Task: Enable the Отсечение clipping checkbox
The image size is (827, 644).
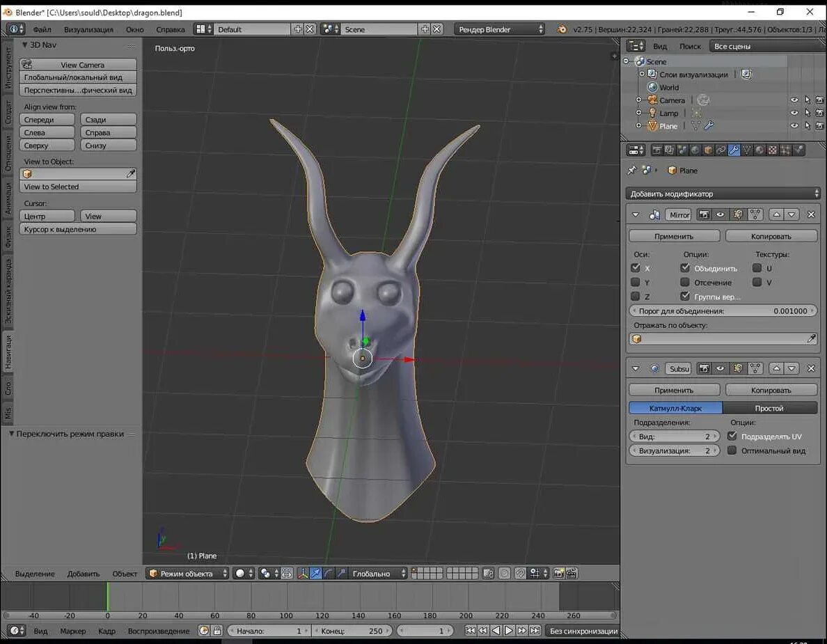Action: click(x=684, y=282)
